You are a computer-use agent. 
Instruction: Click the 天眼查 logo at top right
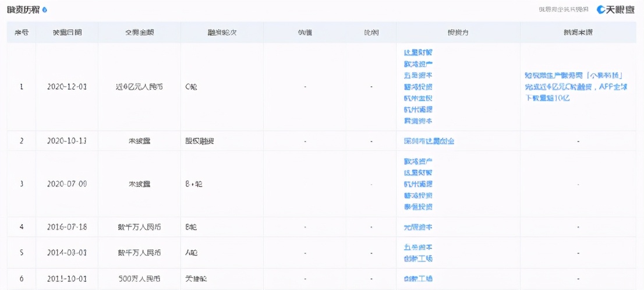click(x=615, y=10)
